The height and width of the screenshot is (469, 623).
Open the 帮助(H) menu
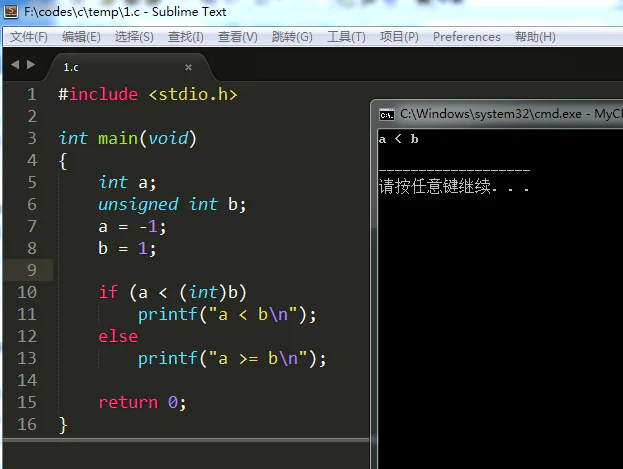(535, 37)
